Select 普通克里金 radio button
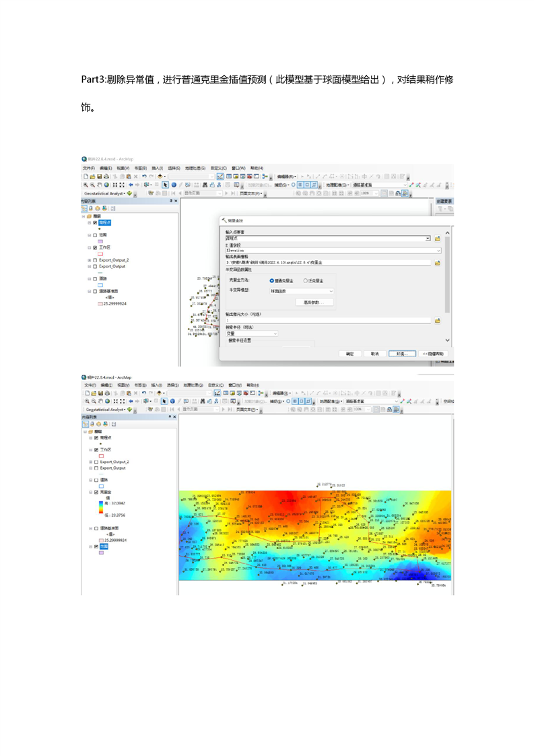This screenshot has height=756, width=534. pos(272,280)
